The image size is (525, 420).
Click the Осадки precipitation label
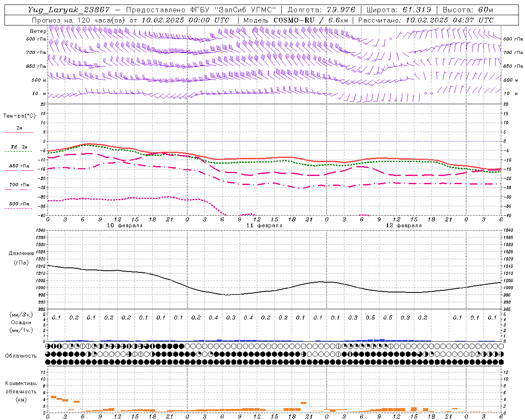(21, 322)
